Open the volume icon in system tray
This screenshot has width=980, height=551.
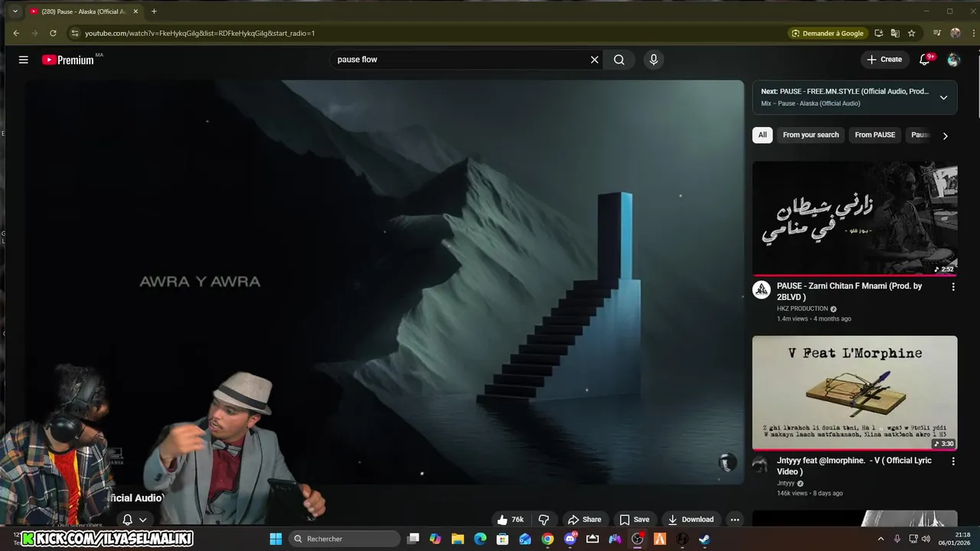pos(926,539)
